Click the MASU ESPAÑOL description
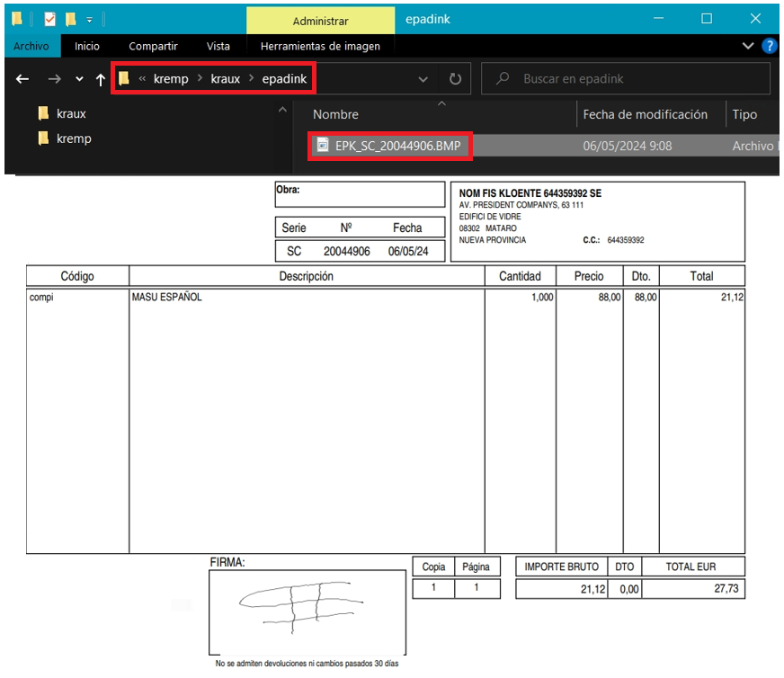784x678 pixels. [x=167, y=297]
